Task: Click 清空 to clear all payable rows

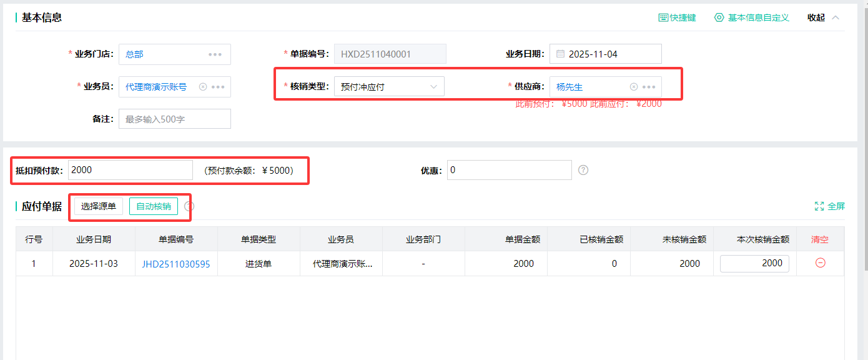Action: tap(819, 239)
